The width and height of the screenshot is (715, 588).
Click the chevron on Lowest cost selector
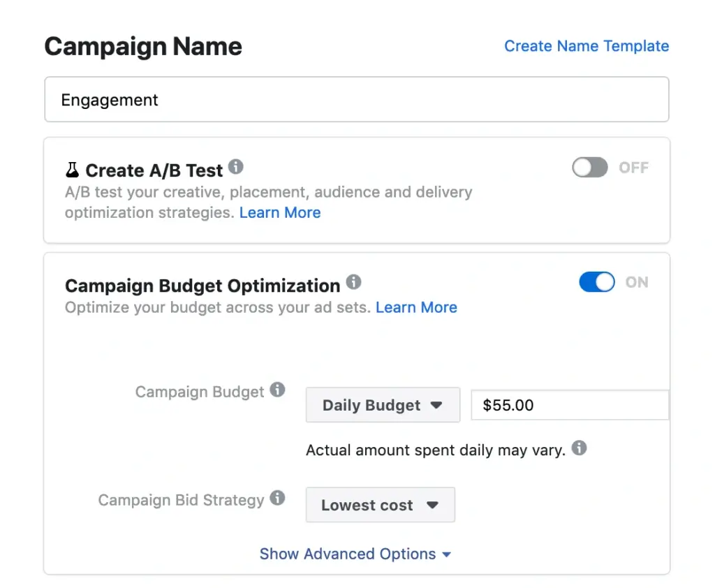coord(434,505)
